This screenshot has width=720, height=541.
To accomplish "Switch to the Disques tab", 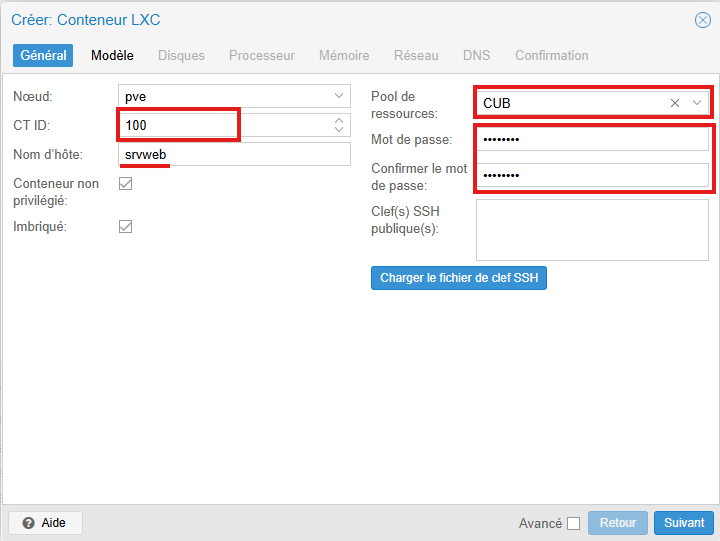I will coord(181,56).
